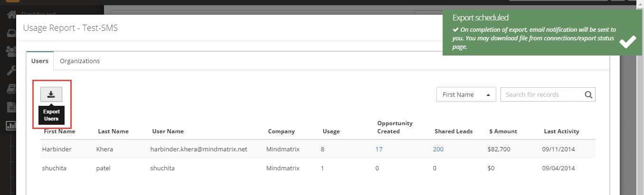The image size is (644, 195).
Task: Click the $ Amount column header
Action: pos(502,131)
